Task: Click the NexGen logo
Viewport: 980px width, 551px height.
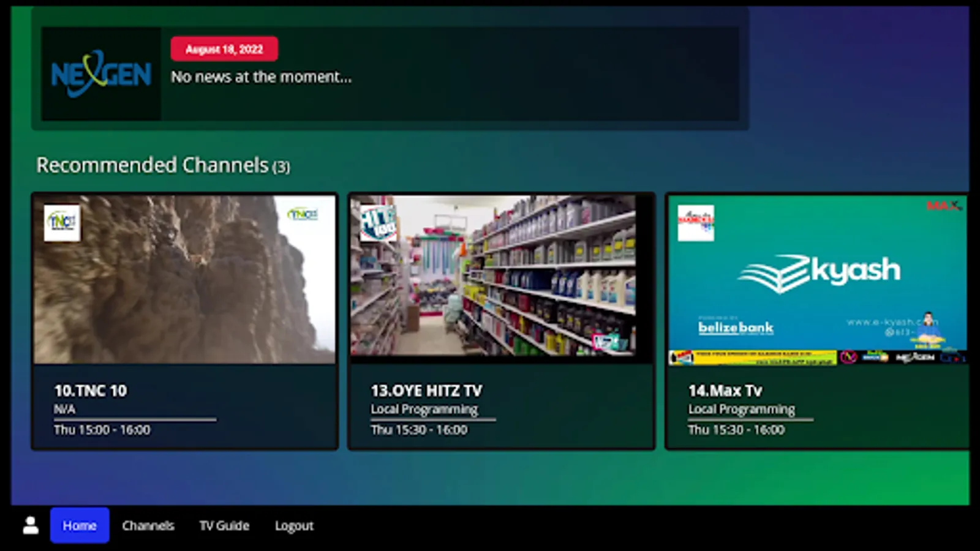Action: 101,74
